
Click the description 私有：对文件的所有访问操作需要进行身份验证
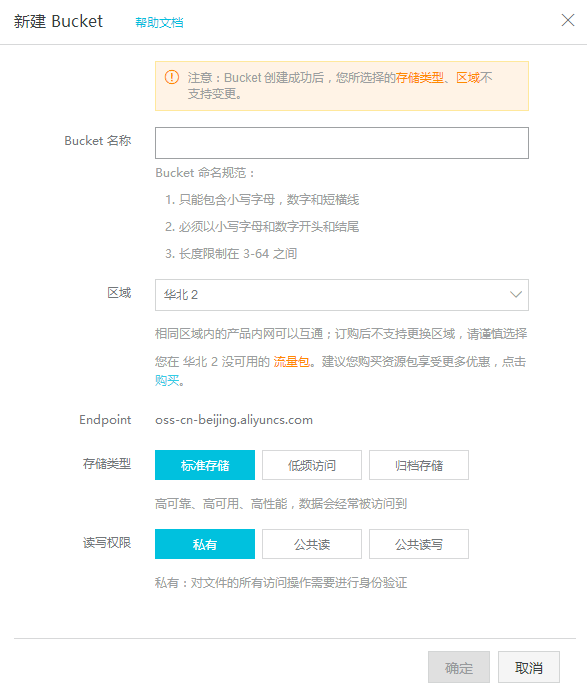tap(281, 583)
